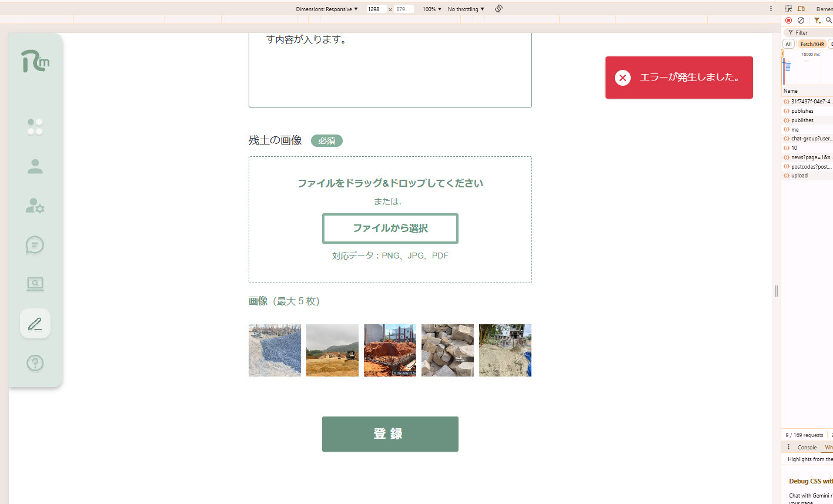This screenshot has width=833, height=504.
Task: Click the rotate viewport icon
Action: [499, 9]
